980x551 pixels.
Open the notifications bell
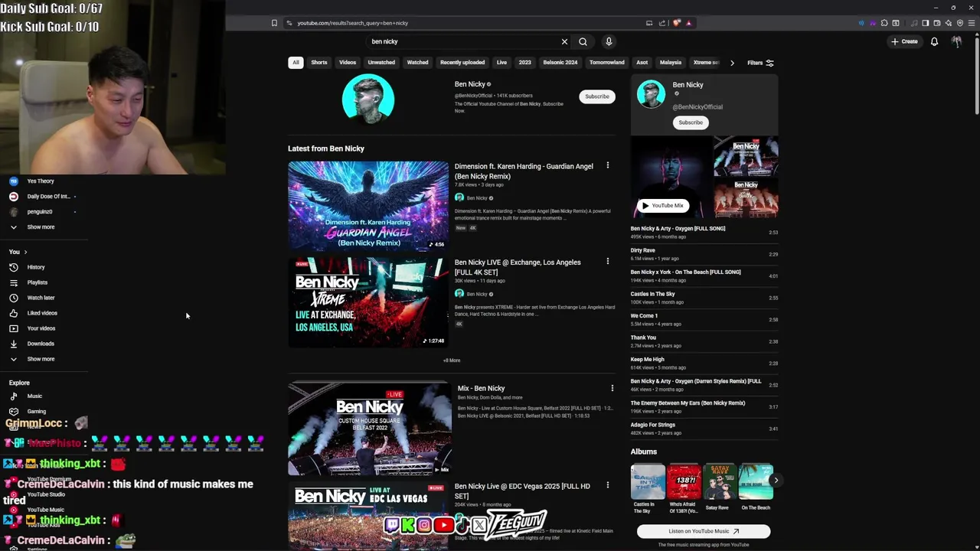click(x=934, y=41)
